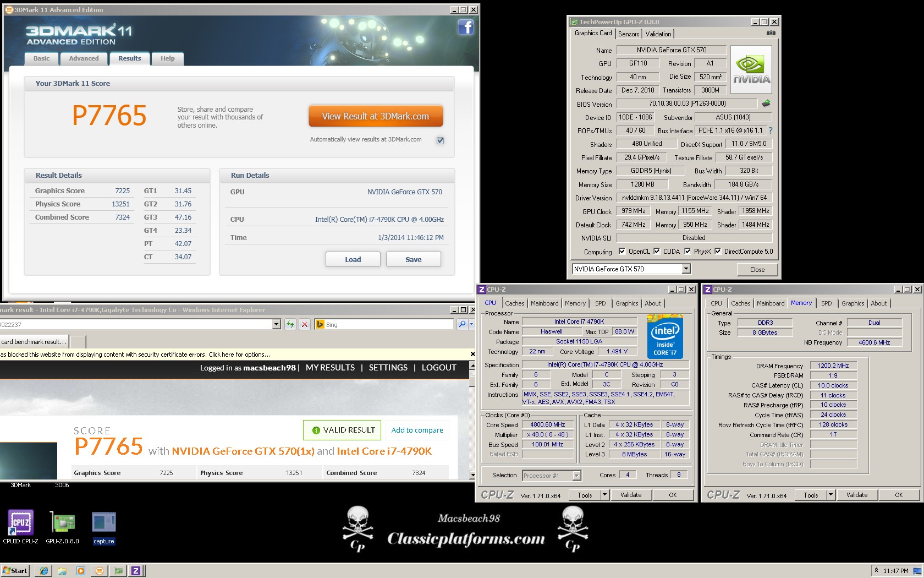The image size is (924, 578).
Task: Expand the system tray hidden icons arrow
Action: (x=876, y=570)
